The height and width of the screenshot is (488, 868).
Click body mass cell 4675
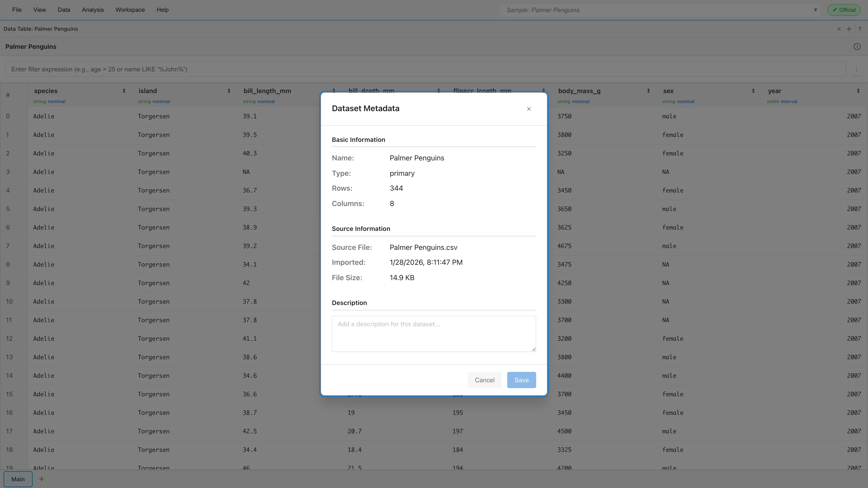564,246
